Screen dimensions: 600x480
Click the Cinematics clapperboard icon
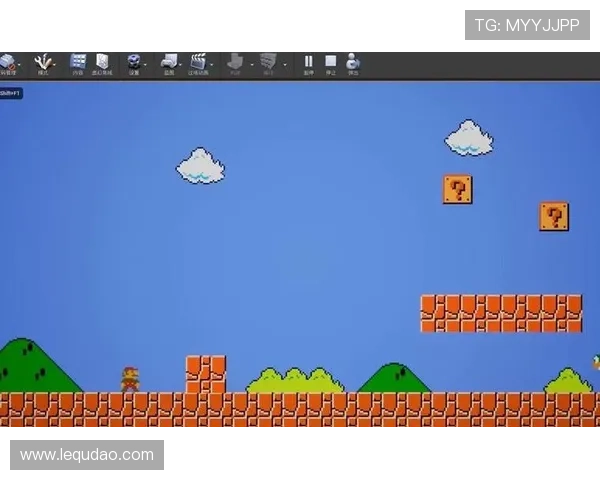(198, 62)
